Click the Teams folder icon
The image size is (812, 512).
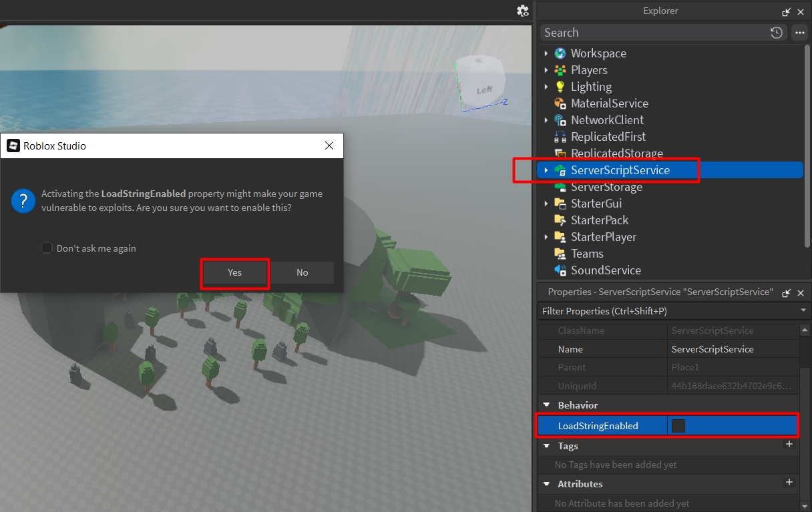[x=560, y=254]
